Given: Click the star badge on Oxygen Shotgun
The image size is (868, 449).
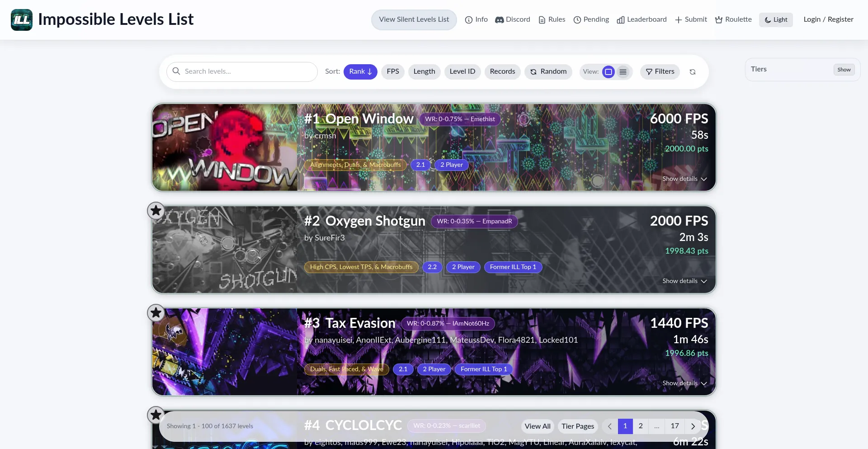Looking at the screenshot, I should (156, 211).
